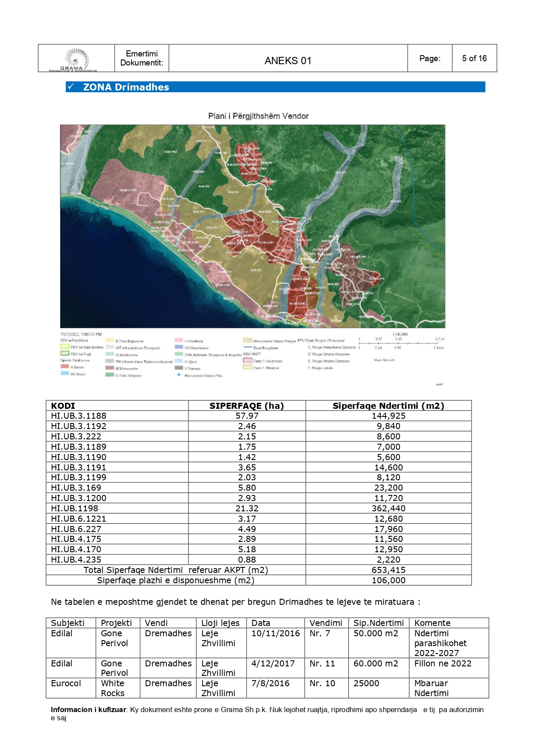
Task: Click the ANEKS 01 document title
Action: tap(288, 60)
